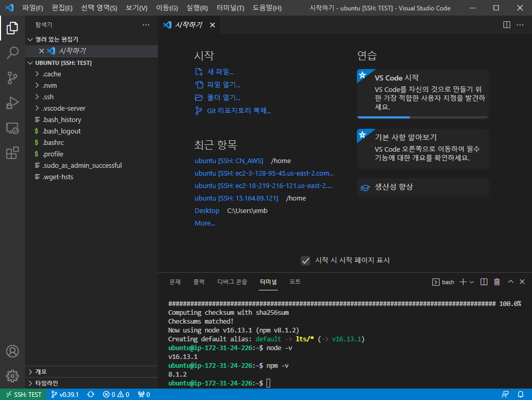Switch to the 포트 panel tab
The image size is (532, 400).
(x=295, y=282)
